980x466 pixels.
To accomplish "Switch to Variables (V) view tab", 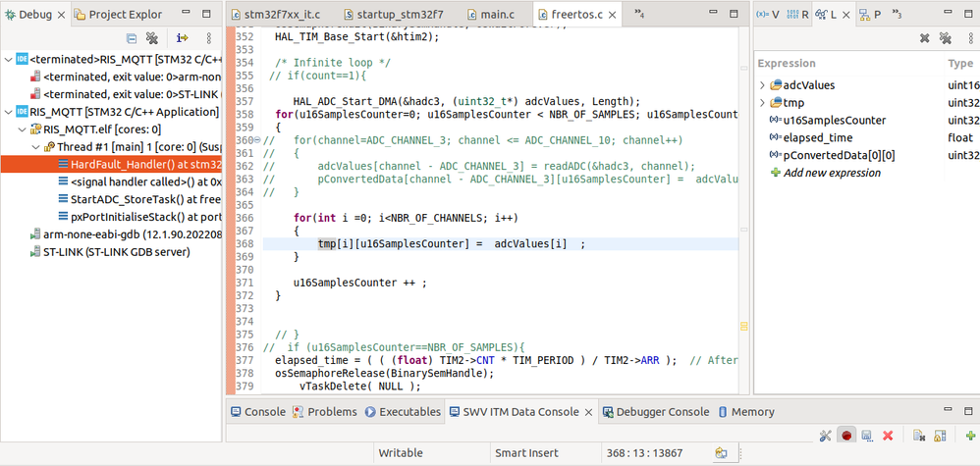I will [x=768, y=15].
